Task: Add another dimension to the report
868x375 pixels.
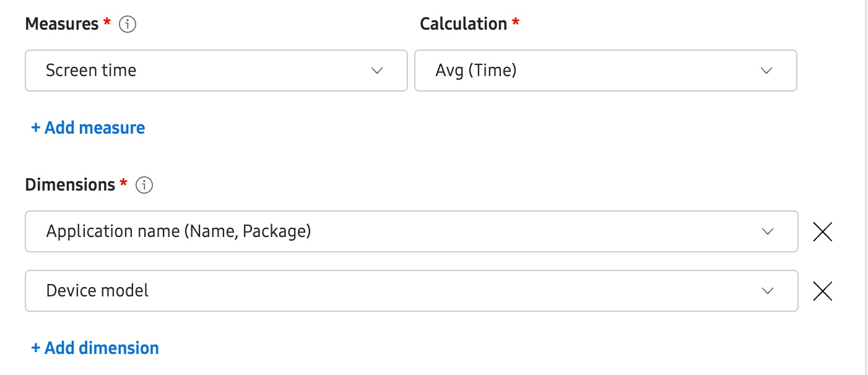Action: pos(95,348)
